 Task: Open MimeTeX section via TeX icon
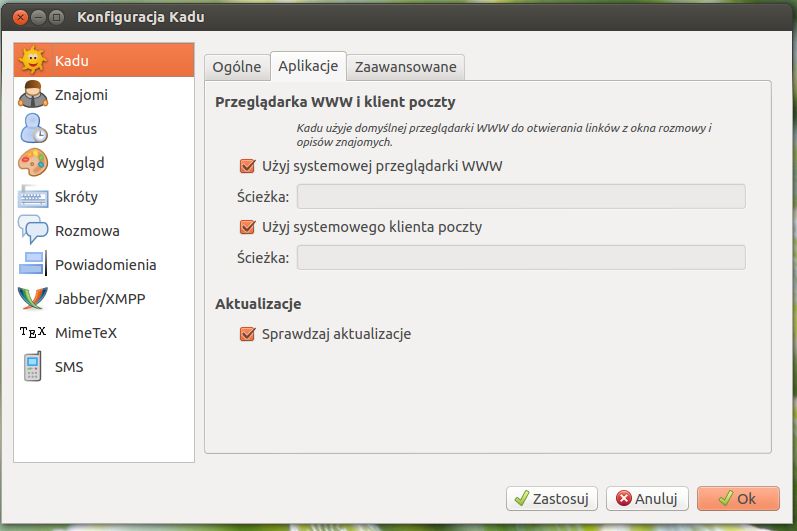pyautogui.click(x=33, y=332)
